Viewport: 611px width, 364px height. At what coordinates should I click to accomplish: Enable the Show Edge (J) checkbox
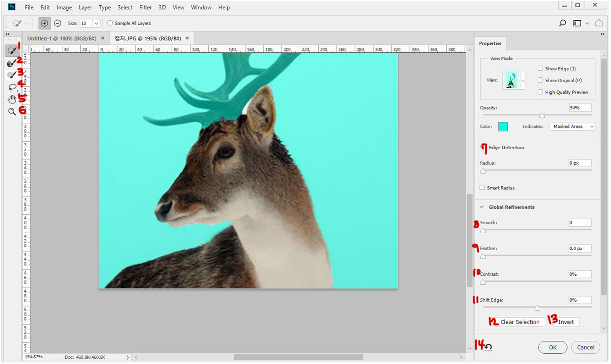tap(540, 69)
